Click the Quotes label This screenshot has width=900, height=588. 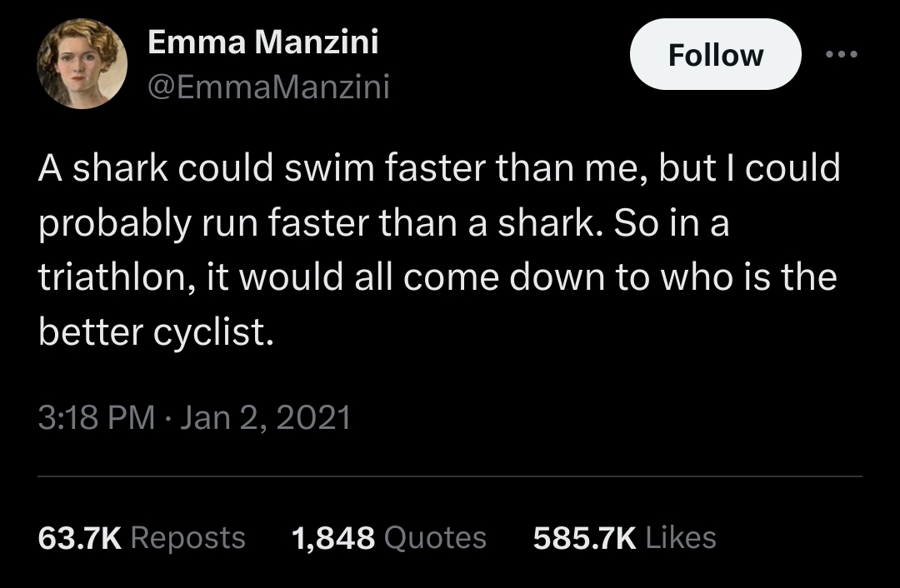coord(435,538)
